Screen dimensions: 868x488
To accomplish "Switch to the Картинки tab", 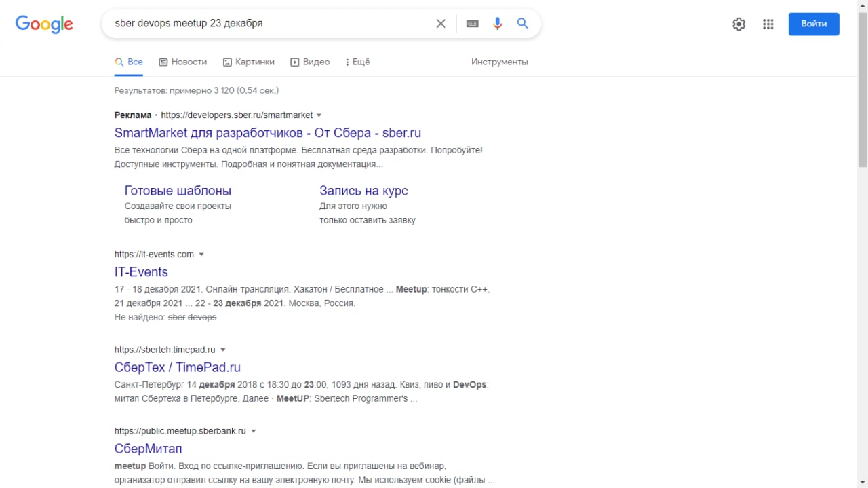I will [x=249, y=62].
